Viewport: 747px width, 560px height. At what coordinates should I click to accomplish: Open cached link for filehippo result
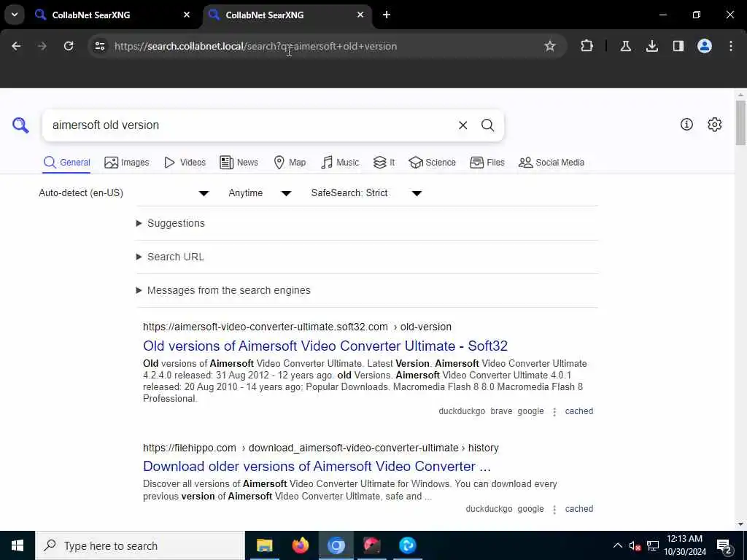point(578,508)
